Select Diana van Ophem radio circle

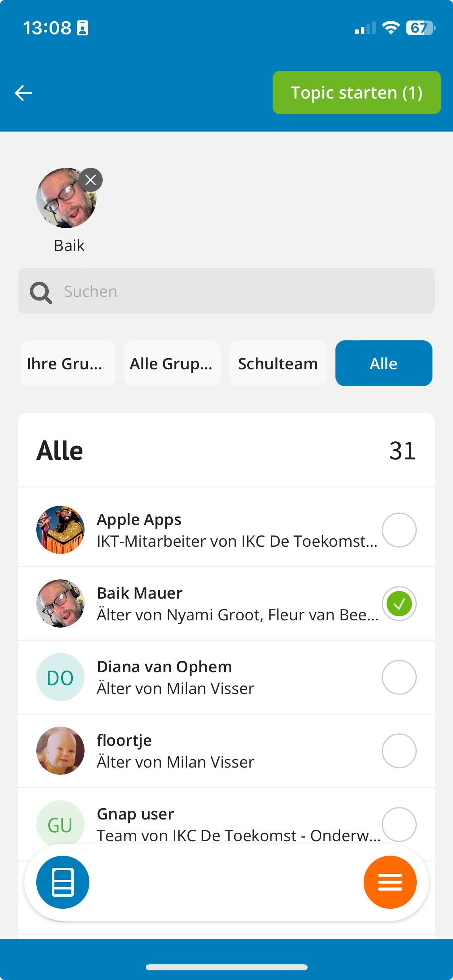point(399,677)
